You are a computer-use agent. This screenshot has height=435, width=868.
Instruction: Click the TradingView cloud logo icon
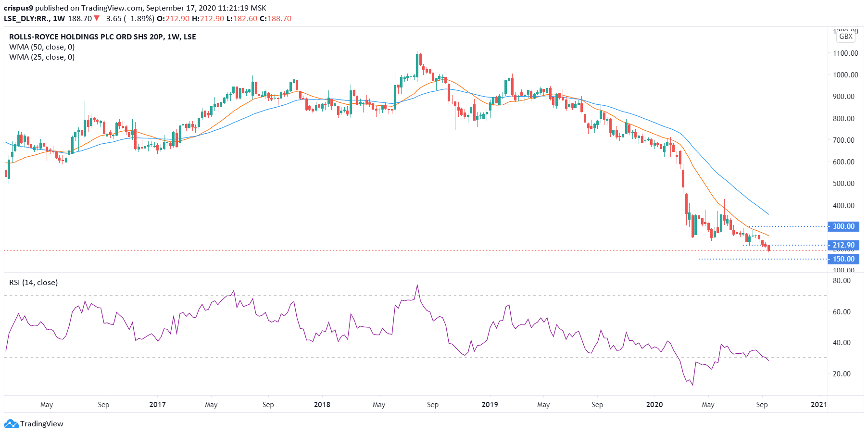point(11,424)
